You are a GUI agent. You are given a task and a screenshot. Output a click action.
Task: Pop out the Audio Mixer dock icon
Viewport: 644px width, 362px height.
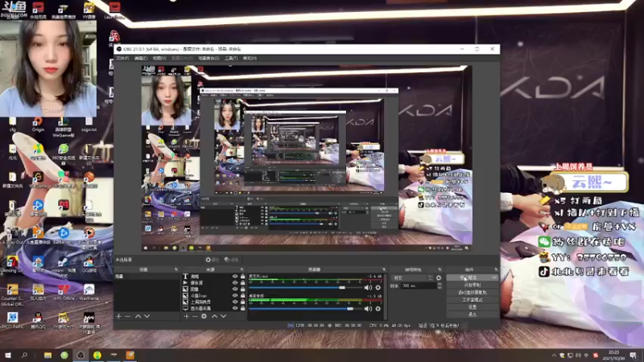coord(384,269)
